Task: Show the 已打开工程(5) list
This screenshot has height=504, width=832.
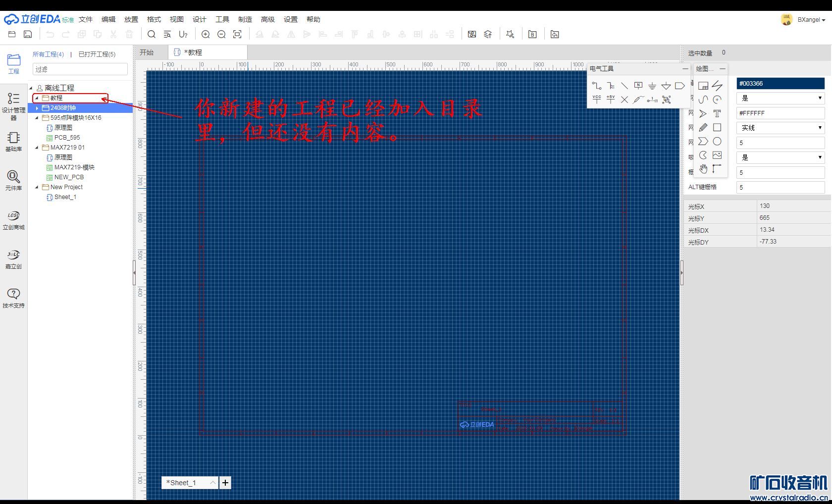Action: pyautogui.click(x=97, y=54)
